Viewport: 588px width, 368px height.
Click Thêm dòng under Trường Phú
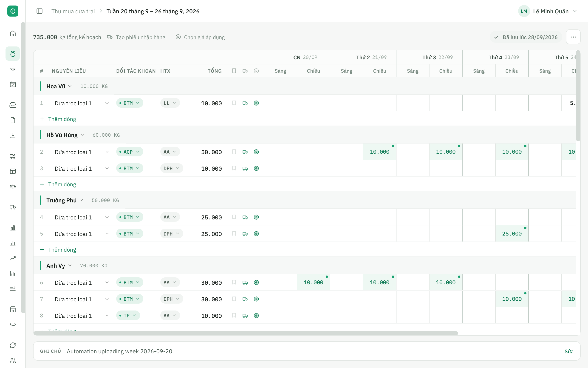(x=58, y=250)
